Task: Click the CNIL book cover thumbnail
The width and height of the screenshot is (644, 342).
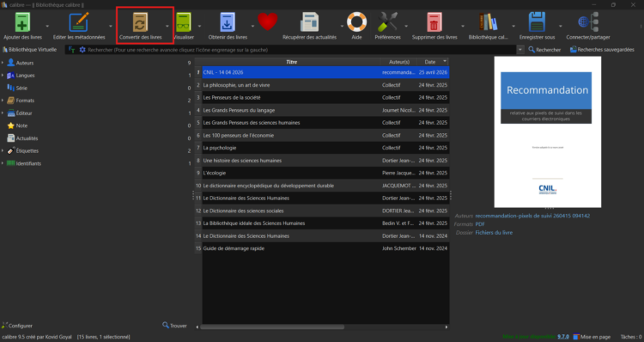Action: tap(548, 132)
